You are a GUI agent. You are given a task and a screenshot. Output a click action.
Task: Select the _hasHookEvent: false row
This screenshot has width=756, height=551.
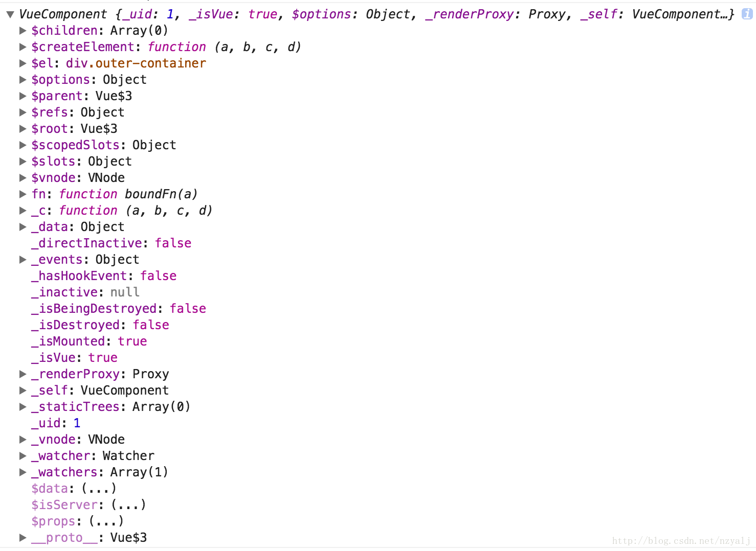pos(104,276)
